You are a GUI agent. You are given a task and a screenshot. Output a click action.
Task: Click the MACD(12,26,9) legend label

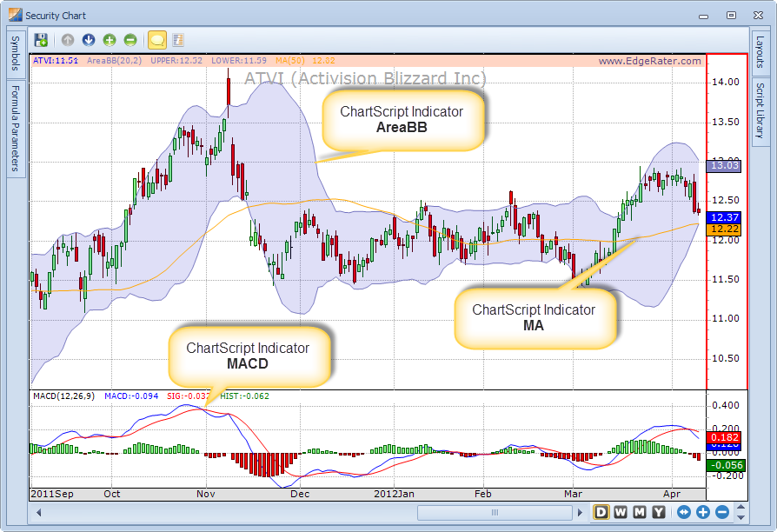[x=64, y=396]
